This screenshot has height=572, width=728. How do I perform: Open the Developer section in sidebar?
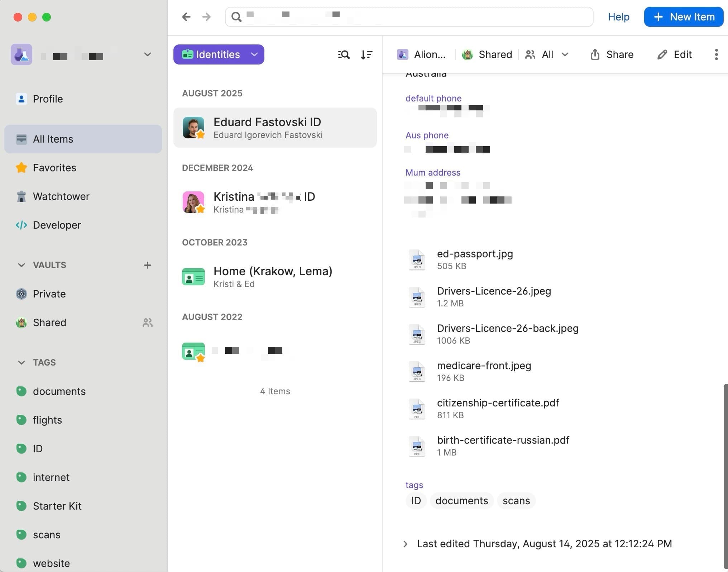pos(57,225)
